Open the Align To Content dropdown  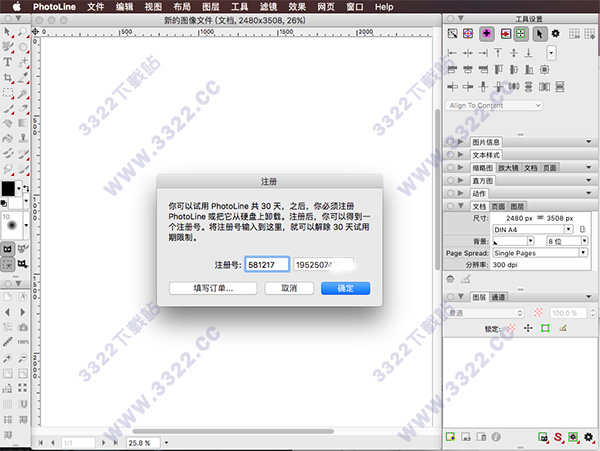tap(494, 106)
